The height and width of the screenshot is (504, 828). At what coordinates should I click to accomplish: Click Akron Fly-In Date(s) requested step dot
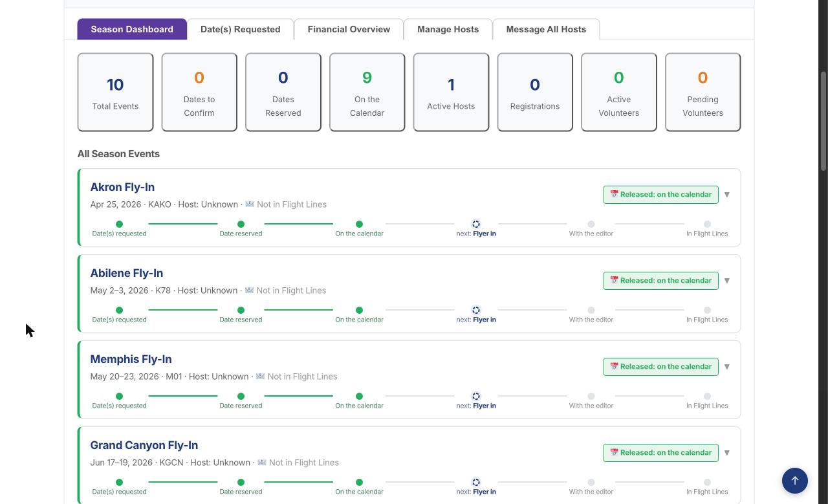click(119, 224)
